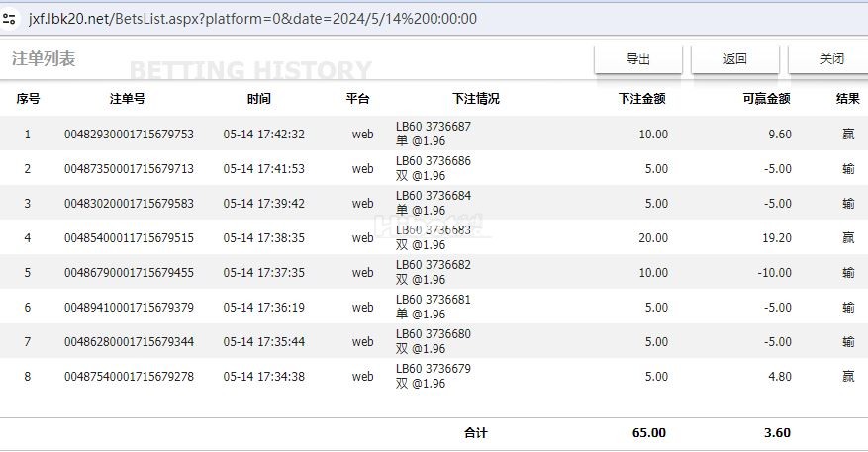Select order number 00486790001715679455
868x452 pixels.
tap(129, 272)
